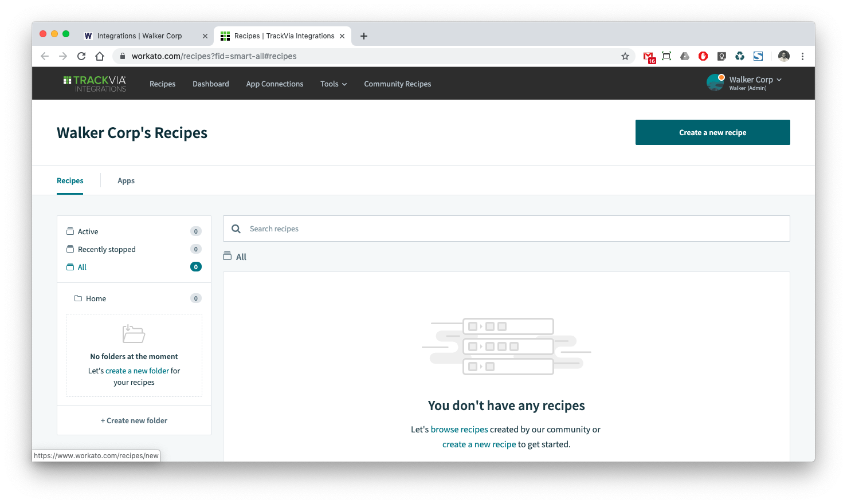Image resolution: width=847 pixels, height=504 pixels.
Task: Bookmark this page with the star
Action: click(x=625, y=56)
